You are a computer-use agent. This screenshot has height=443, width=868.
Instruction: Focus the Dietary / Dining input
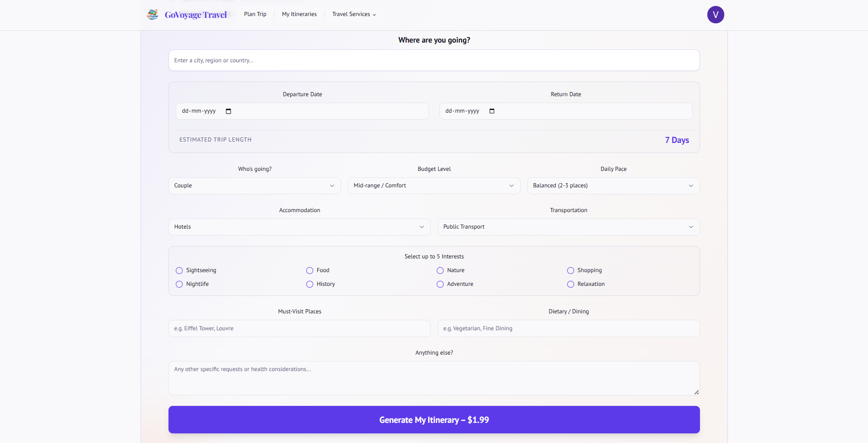coord(569,328)
